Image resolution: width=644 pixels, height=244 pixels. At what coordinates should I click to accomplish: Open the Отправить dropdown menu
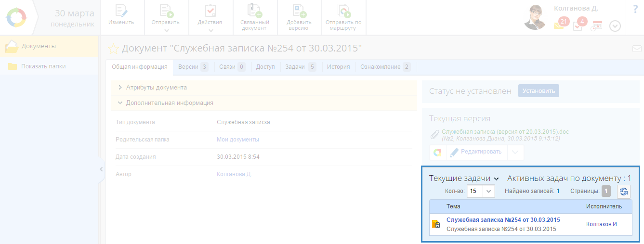tap(165, 18)
